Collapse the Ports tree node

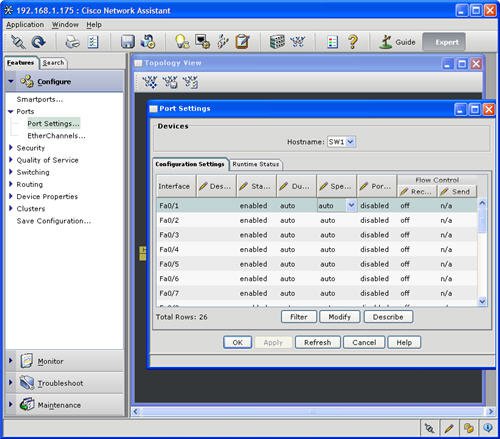tap(11, 112)
